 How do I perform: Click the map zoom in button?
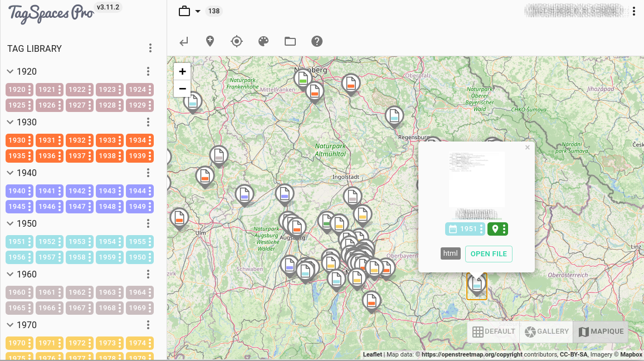tap(182, 71)
